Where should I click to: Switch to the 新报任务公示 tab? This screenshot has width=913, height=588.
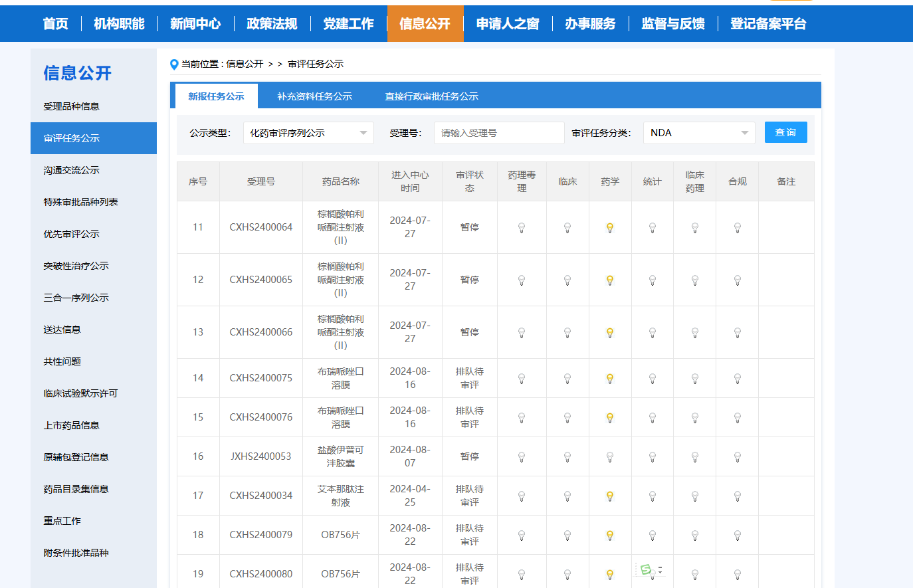pyautogui.click(x=216, y=96)
